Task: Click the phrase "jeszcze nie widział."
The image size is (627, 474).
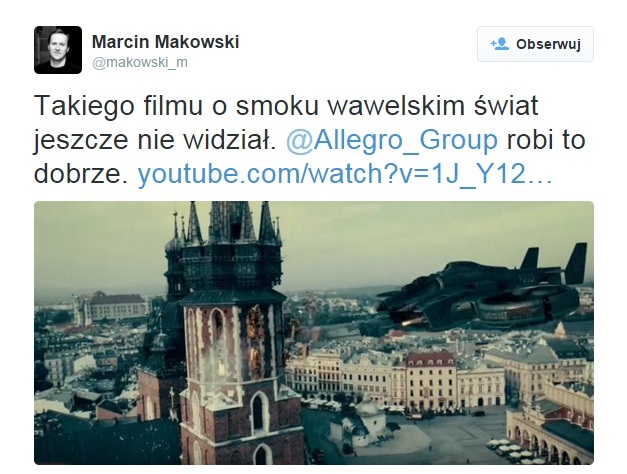Action: tap(155, 140)
